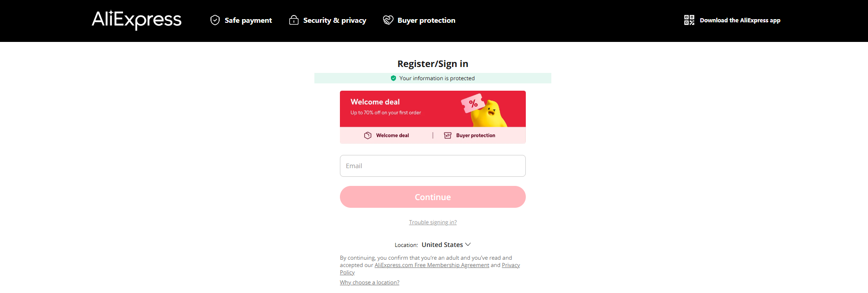Click the Safe payment shield icon
The height and width of the screenshot is (293, 868).
215,20
